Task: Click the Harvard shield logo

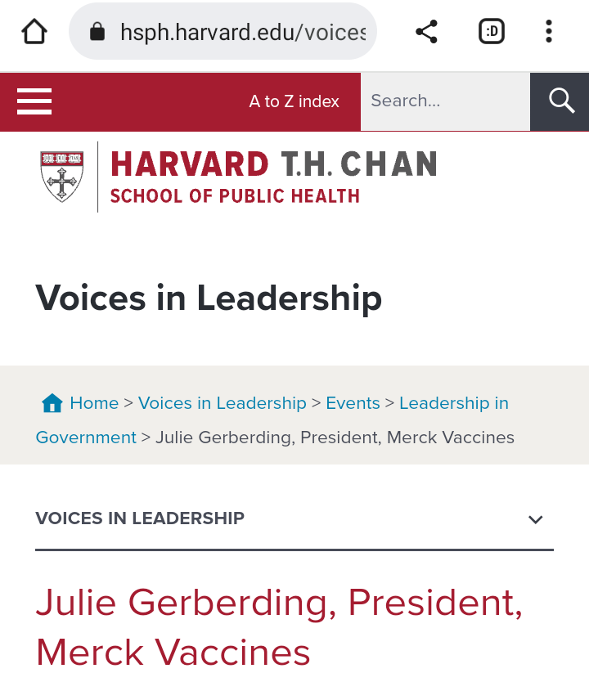Action: (61, 176)
